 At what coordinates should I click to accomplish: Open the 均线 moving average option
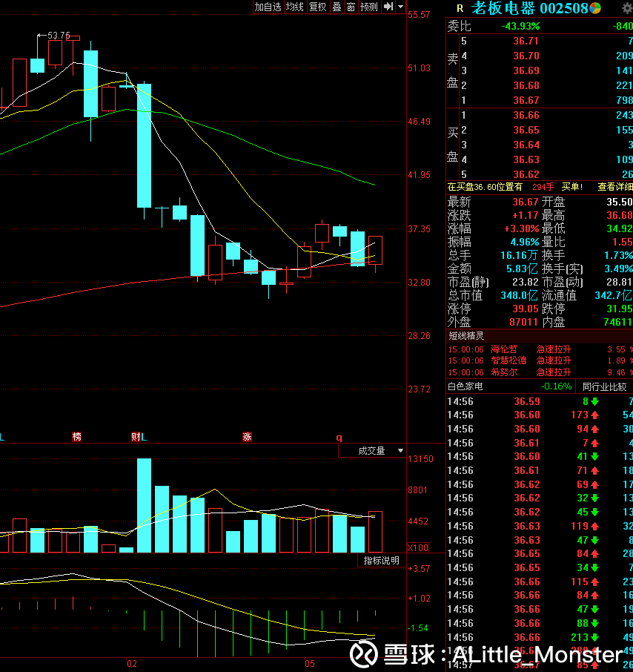[x=295, y=7]
